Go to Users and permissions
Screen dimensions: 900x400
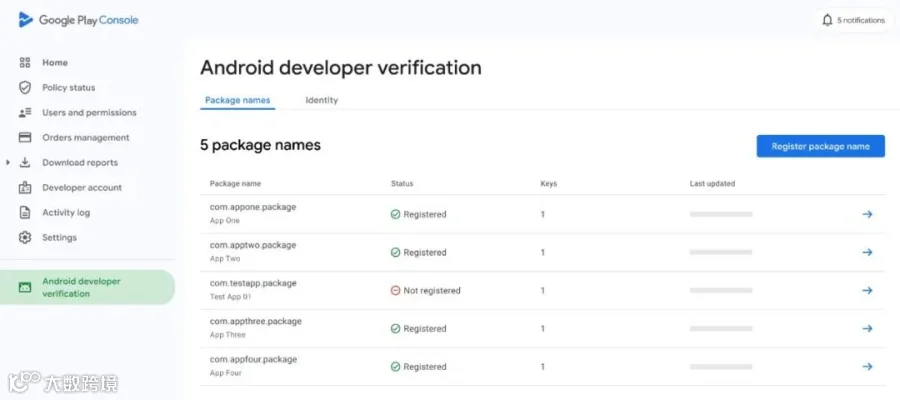(x=89, y=112)
